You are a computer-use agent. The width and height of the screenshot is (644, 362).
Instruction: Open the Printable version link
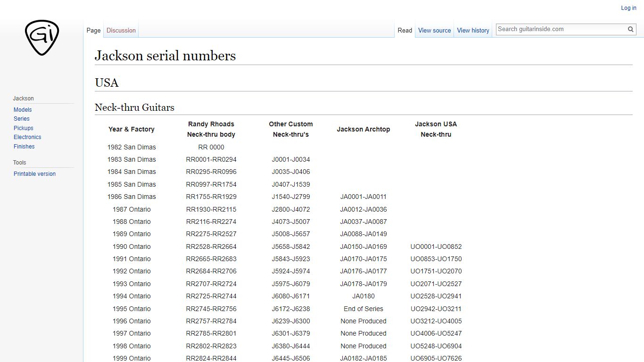(x=34, y=174)
